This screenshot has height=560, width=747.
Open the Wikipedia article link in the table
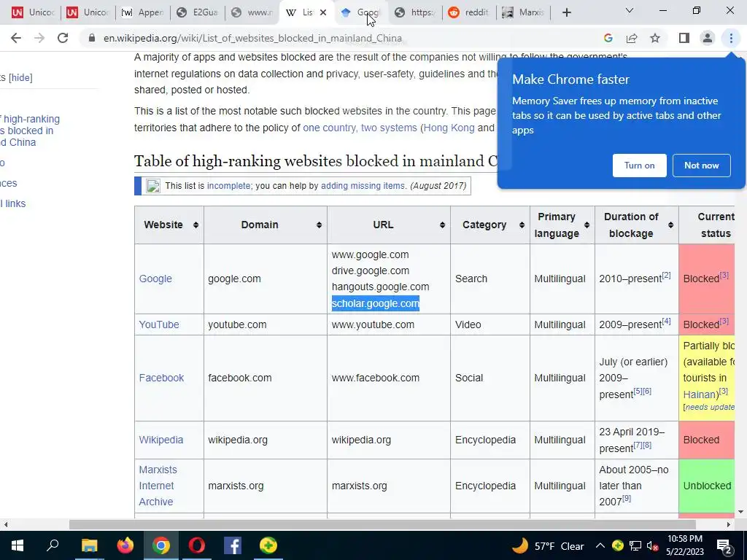pyautogui.click(x=161, y=440)
